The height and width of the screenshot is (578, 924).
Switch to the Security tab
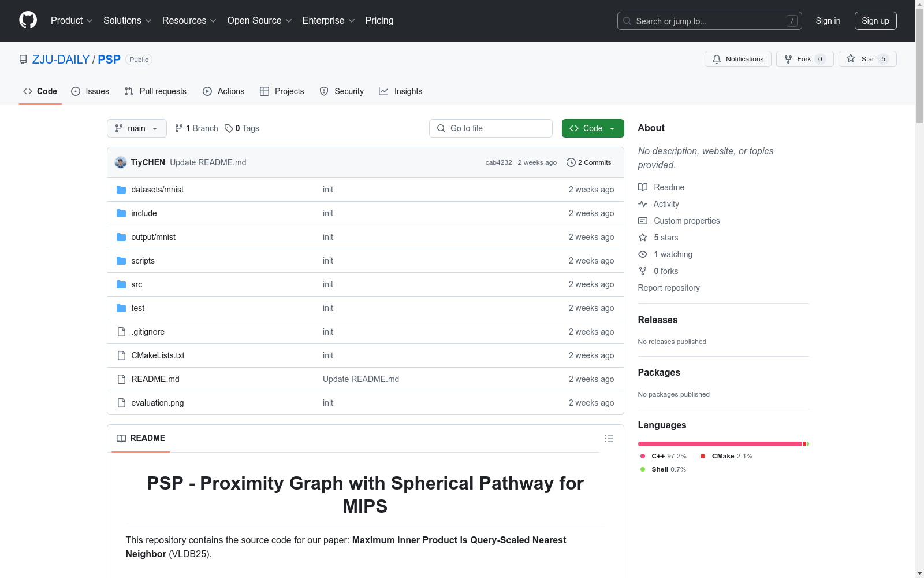point(342,91)
